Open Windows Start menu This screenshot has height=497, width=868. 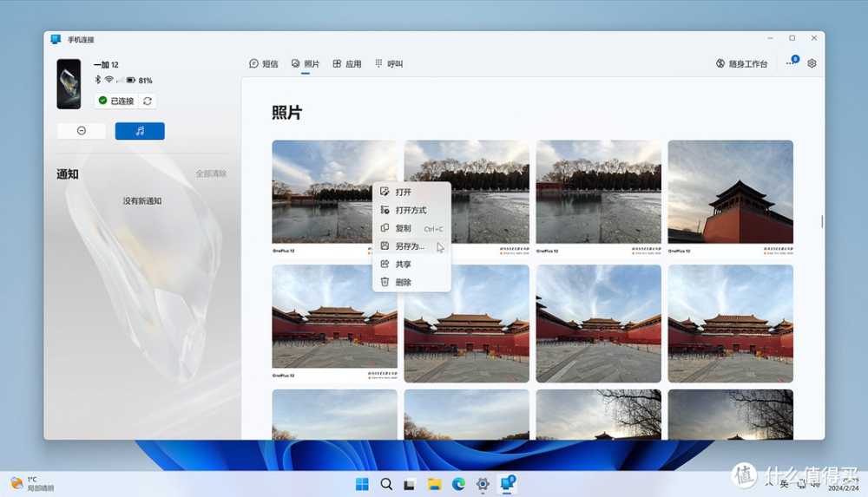[x=362, y=484]
